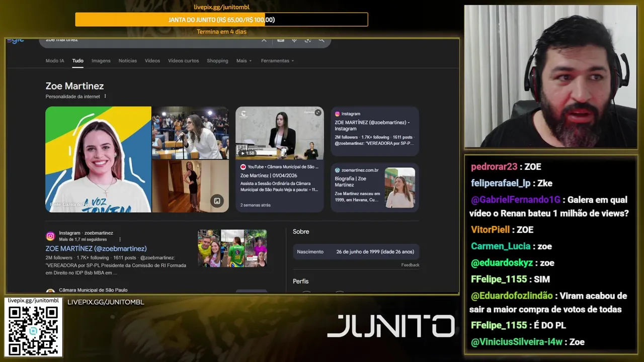Play the 1:58 video via its play badge

point(247,153)
